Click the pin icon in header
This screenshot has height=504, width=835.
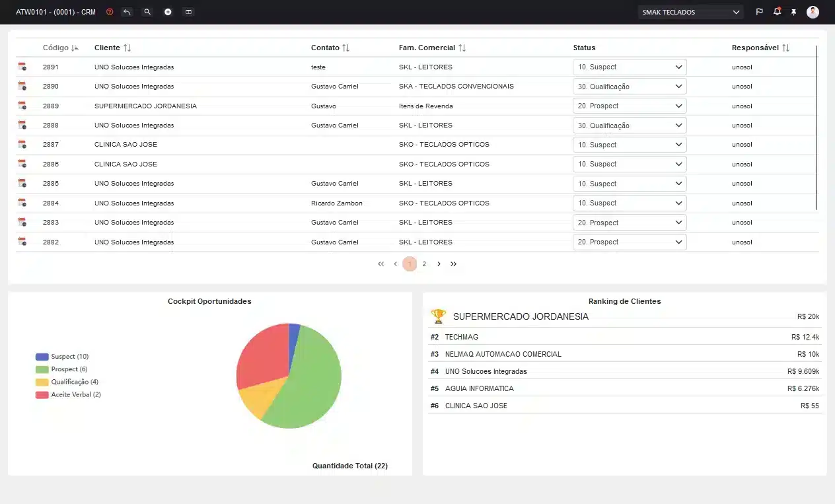pos(793,12)
